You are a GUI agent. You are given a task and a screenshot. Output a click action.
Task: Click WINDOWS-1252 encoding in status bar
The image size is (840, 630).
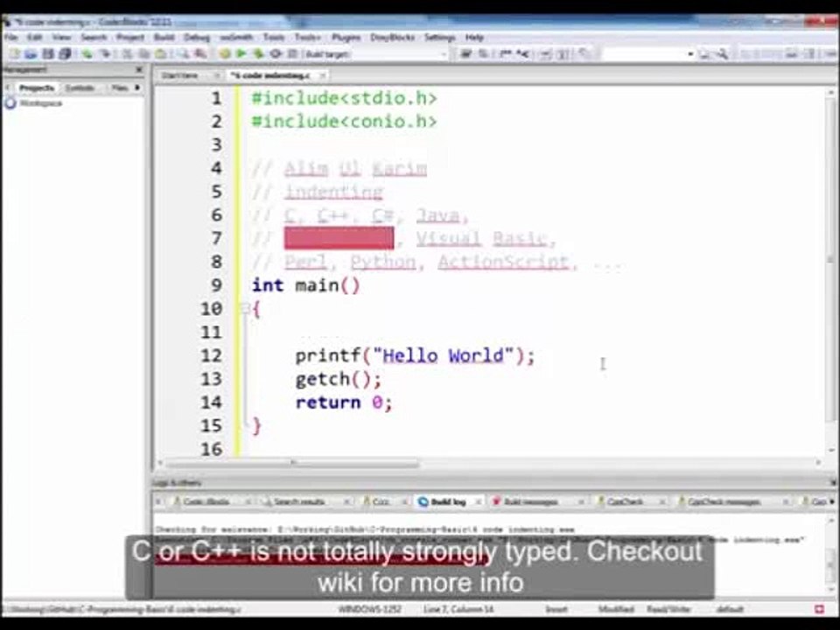click(369, 609)
